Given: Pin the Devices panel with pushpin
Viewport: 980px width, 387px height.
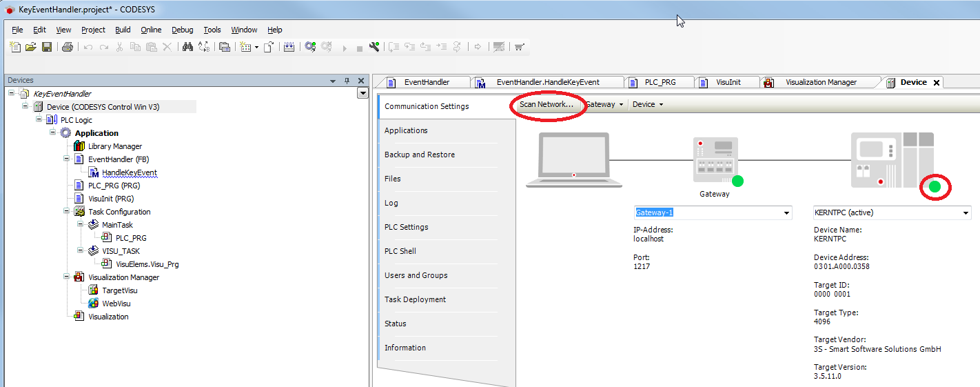Looking at the screenshot, I should (347, 81).
